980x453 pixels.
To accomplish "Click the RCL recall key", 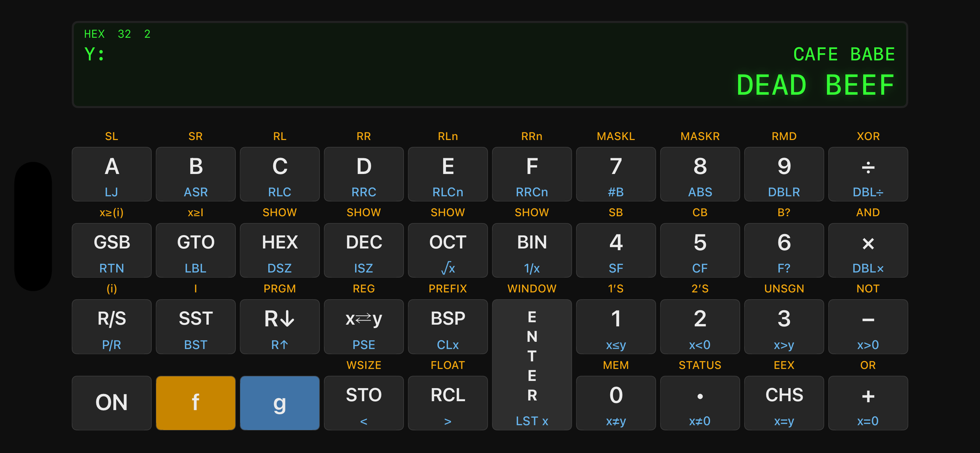I will [x=448, y=403].
